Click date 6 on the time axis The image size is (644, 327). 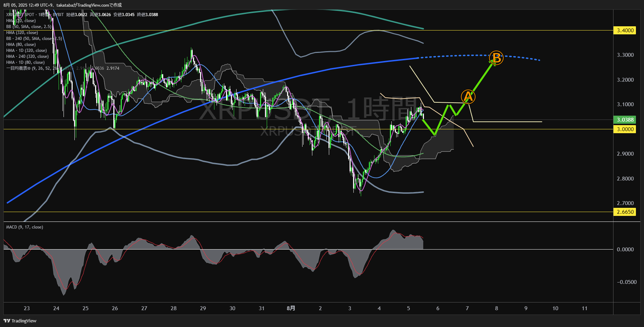click(438, 308)
